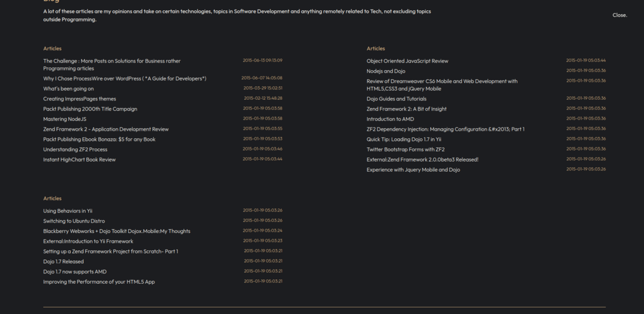644x314 pixels.
Task: Select 'Twitter Bootstrap Forms with ZF2' article
Action: tap(405, 149)
